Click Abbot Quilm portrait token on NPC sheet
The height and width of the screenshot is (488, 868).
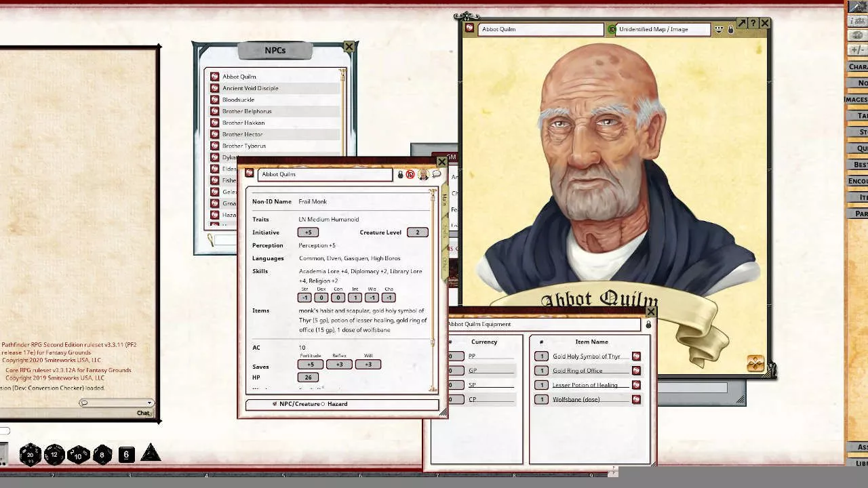click(x=424, y=175)
